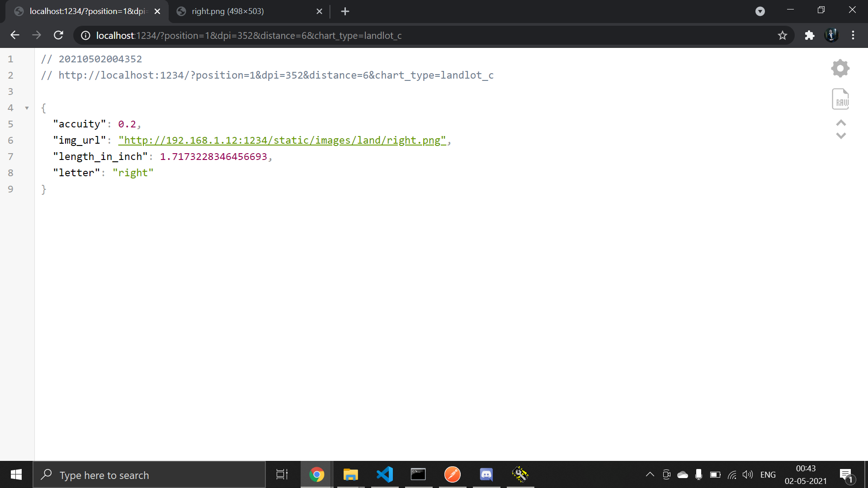Close the right.png tab
The image size is (868, 488).
pyautogui.click(x=319, y=11)
